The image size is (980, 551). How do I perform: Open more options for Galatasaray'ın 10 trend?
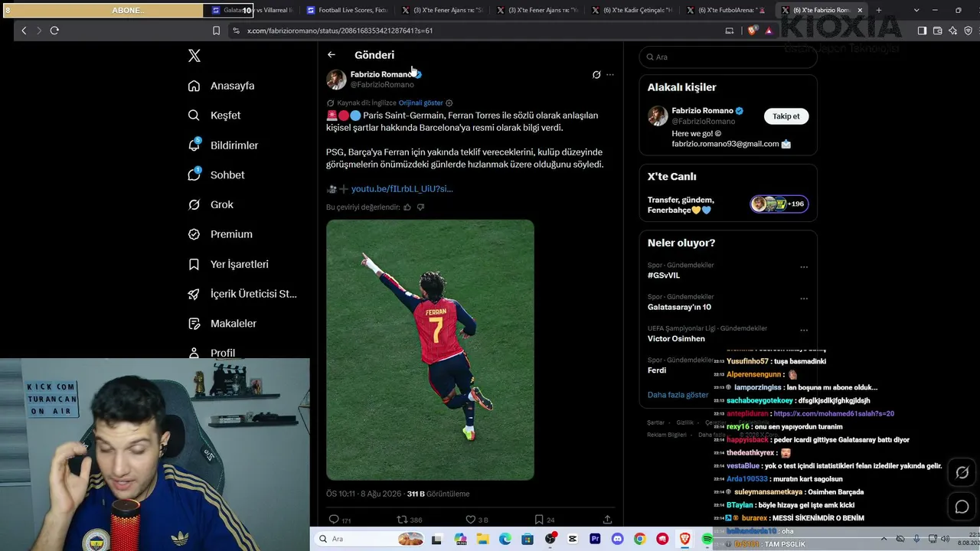coord(804,298)
